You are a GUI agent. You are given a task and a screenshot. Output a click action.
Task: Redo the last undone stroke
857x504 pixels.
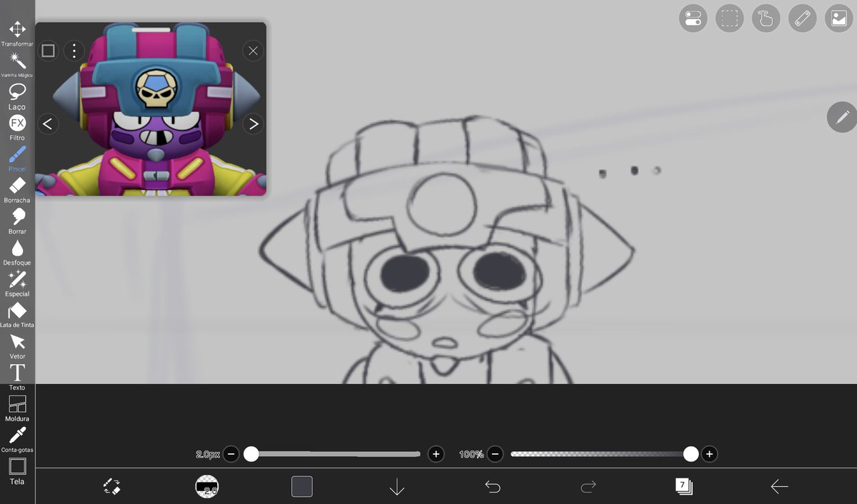click(x=588, y=487)
